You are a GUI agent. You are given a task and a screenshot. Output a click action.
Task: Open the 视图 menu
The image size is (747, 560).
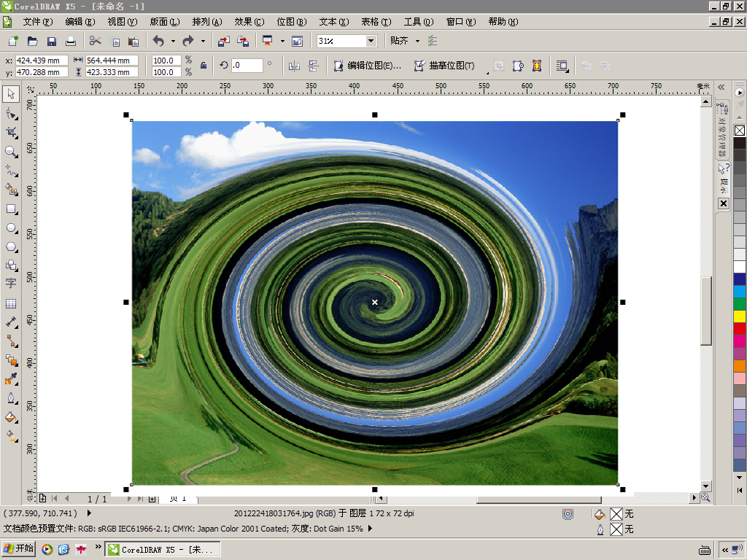coord(123,22)
